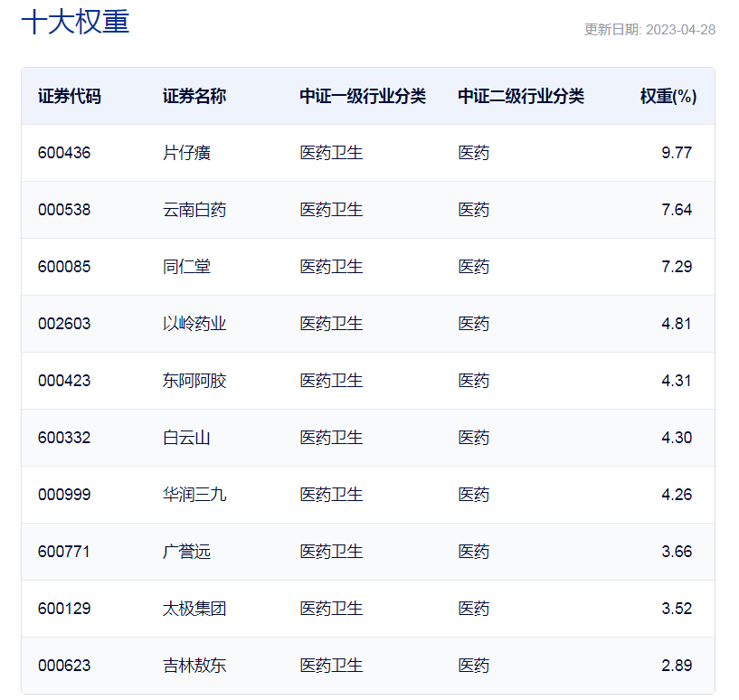Viewport: 739px width, 700px height.
Task: Click the weight value 9.77
Action: tap(677, 153)
